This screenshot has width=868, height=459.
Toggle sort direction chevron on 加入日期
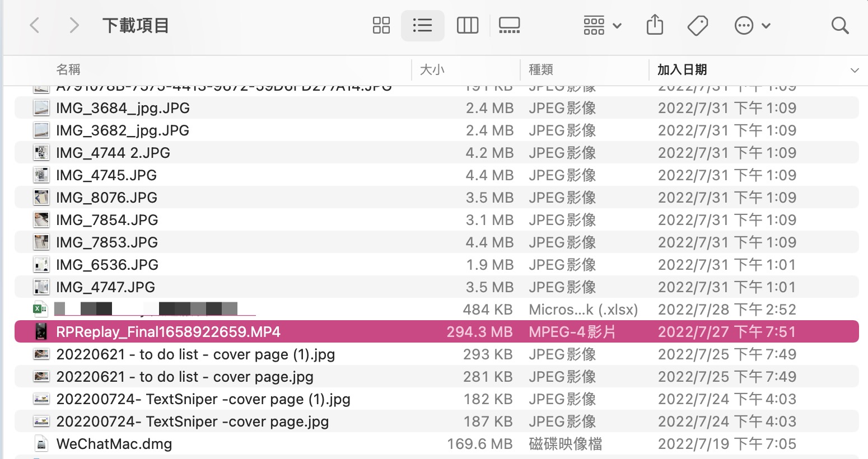pyautogui.click(x=855, y=70)
